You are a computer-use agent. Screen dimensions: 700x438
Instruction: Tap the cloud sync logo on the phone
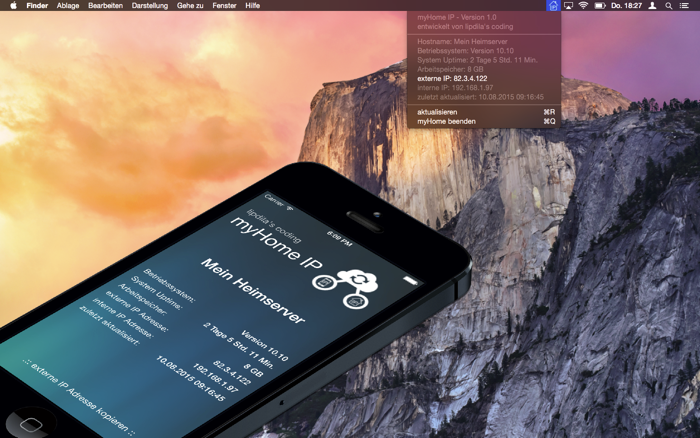346,288
